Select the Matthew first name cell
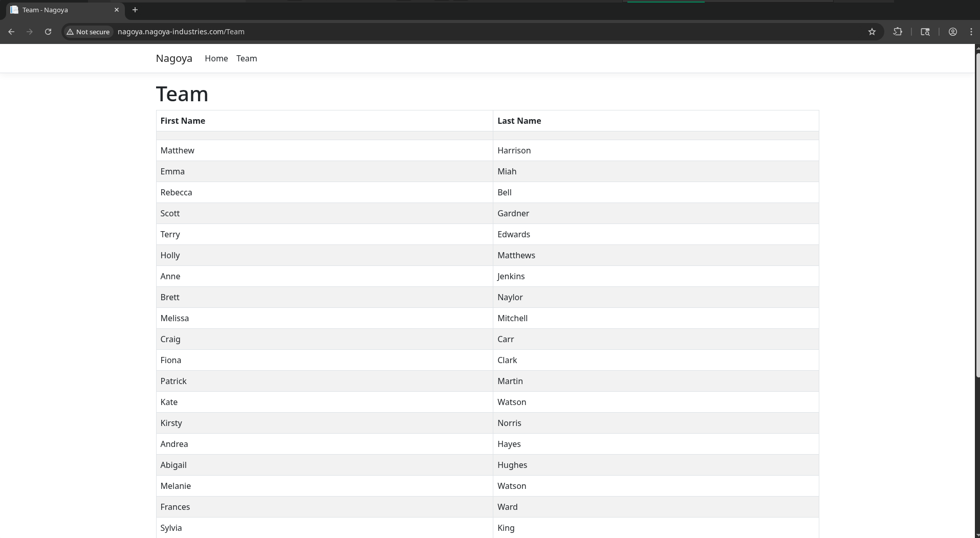Screen dimensions: 980x538 [x=178, y=150]
